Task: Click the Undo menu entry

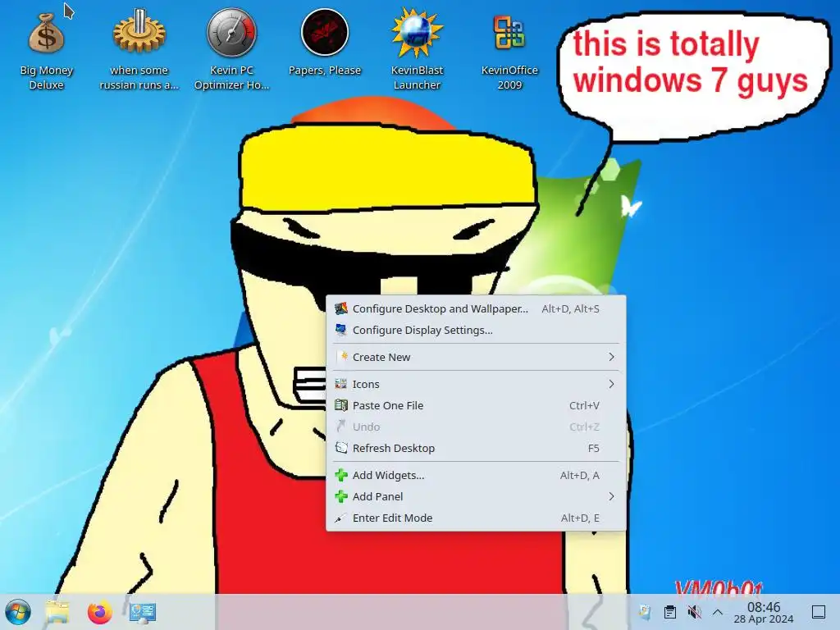Action: point(476,427)
